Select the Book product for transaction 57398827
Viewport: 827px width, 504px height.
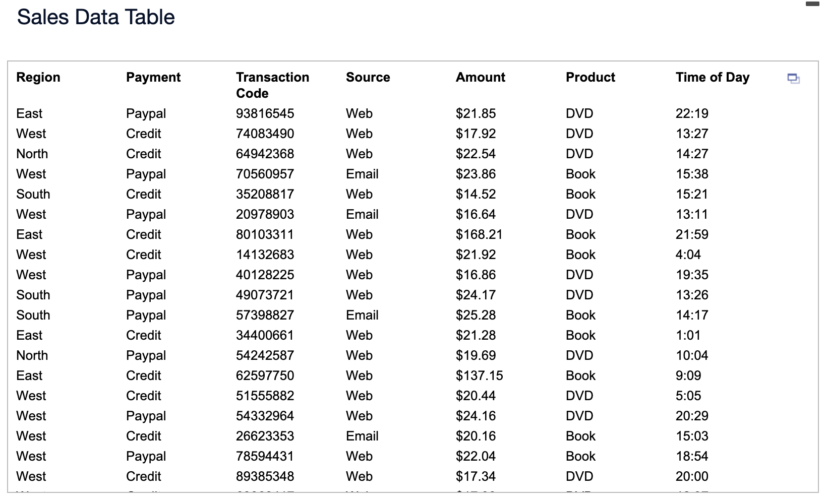tap(580, 315)
